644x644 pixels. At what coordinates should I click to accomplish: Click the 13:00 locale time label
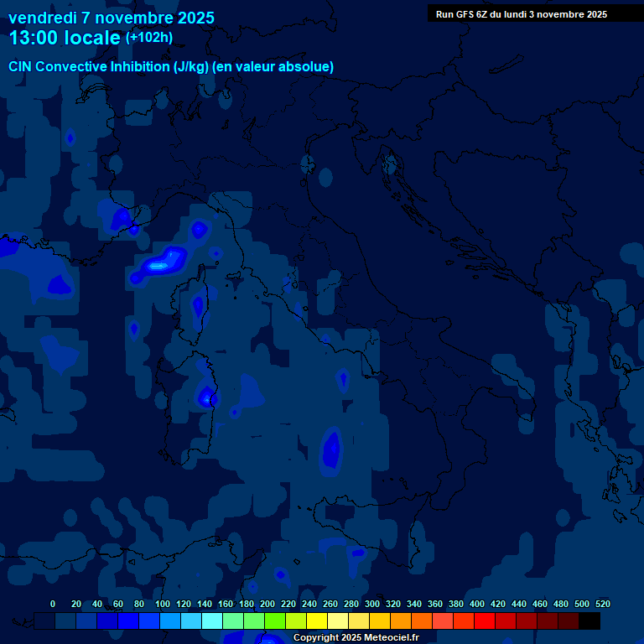tap(65, 38)
